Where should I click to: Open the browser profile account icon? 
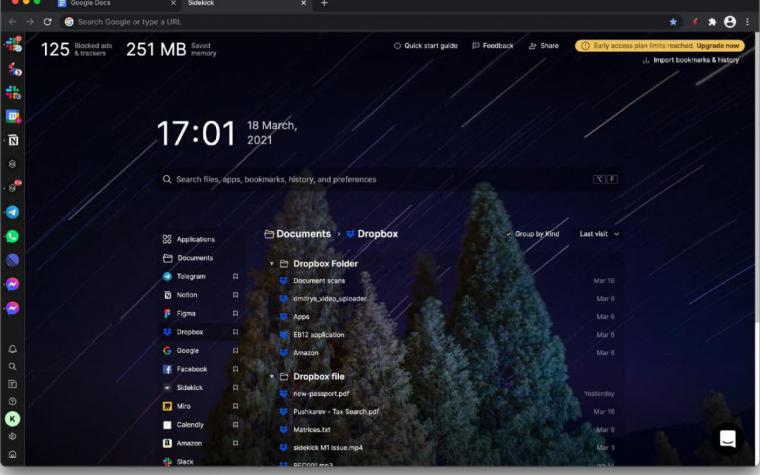[x=730, y=22]
